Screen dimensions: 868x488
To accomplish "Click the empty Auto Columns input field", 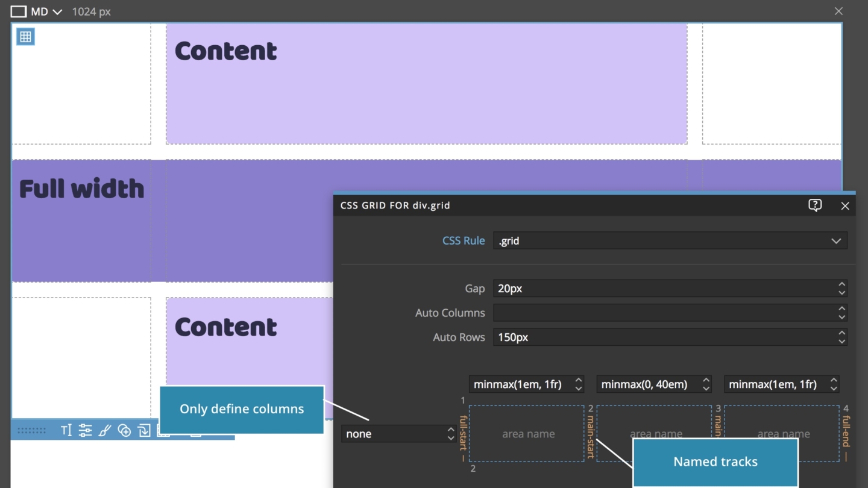I will (x=663, y=313).
